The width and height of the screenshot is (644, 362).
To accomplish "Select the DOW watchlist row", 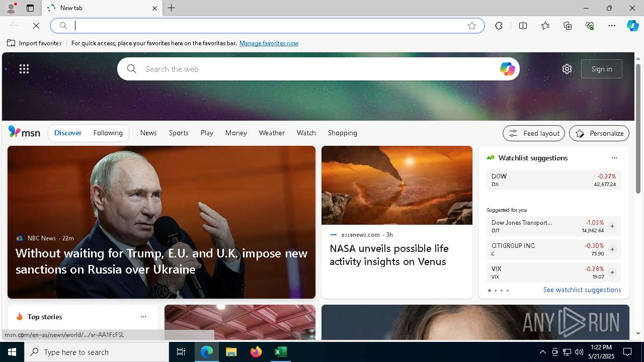I will click(x=553, y=180).
